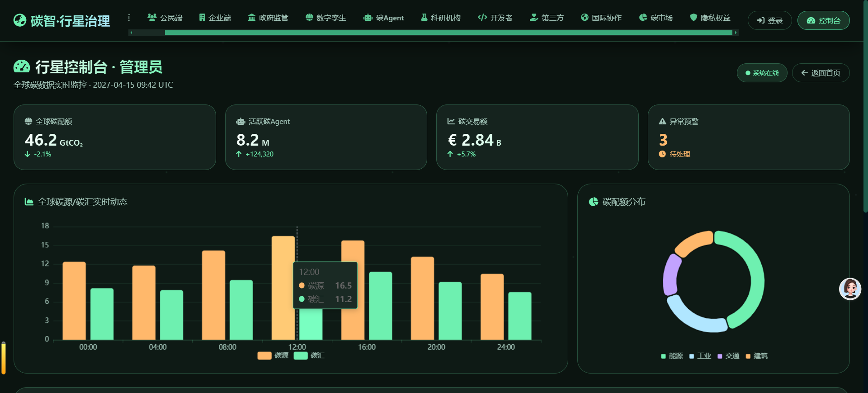Open the 控制台 console button
The height and width of the screenshot is (393, 868).
pyautogui.click(x=823, y=20)
